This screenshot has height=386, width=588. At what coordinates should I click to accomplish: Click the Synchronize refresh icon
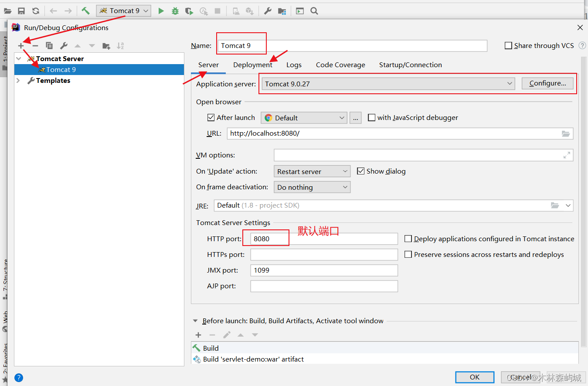coord(36,11)
